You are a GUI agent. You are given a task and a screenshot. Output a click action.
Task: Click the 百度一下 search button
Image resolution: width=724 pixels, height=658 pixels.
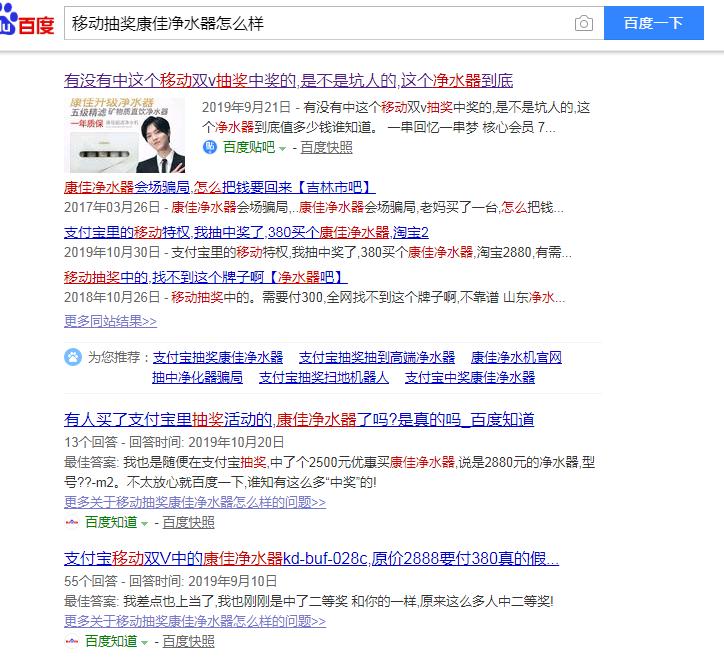click(x=653, y=23)
